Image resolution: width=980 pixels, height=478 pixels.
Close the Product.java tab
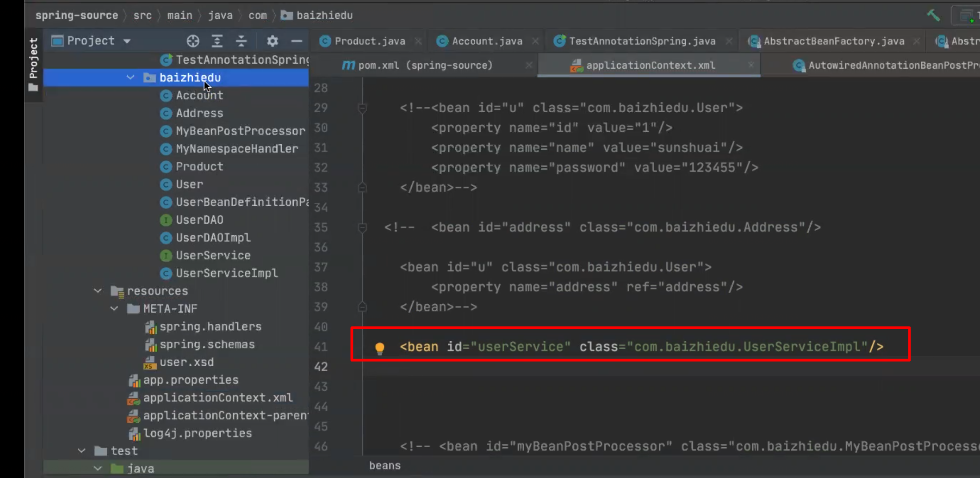418,41
